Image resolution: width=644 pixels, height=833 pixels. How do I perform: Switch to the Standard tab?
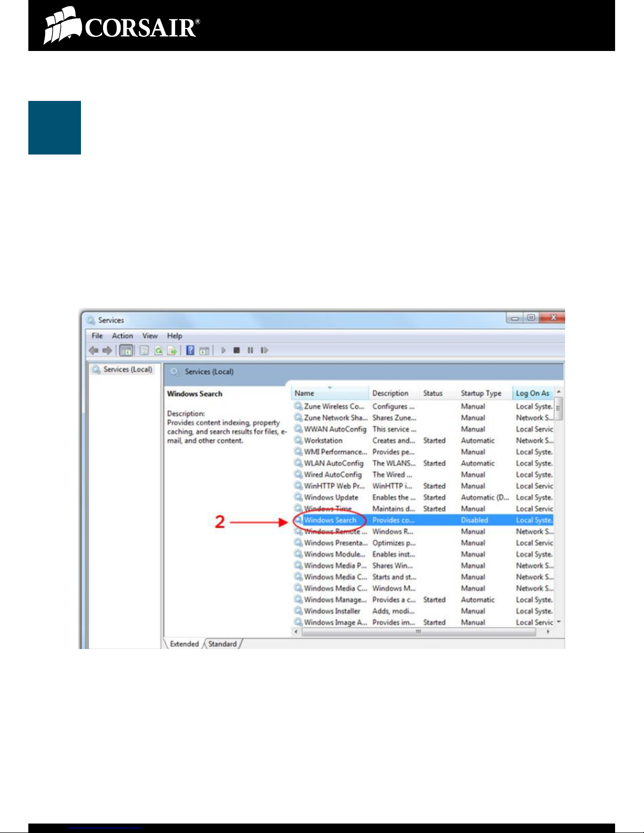pyautogui.click(x=222, y=644)
